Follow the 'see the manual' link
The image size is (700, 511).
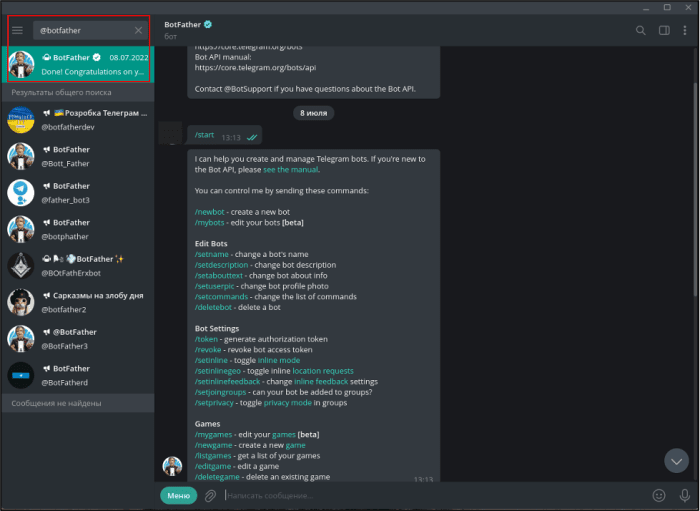click(291, 170)
